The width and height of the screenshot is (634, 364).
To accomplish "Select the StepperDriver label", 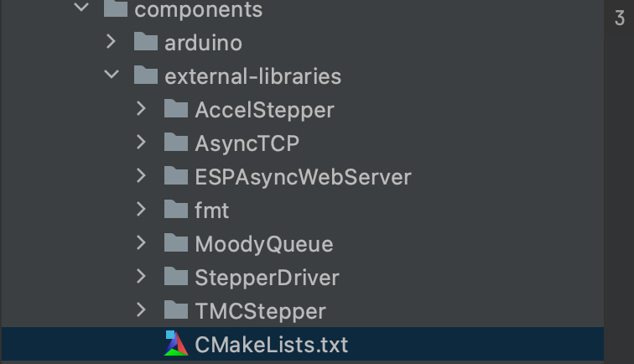I will click(x=267, y=278).
